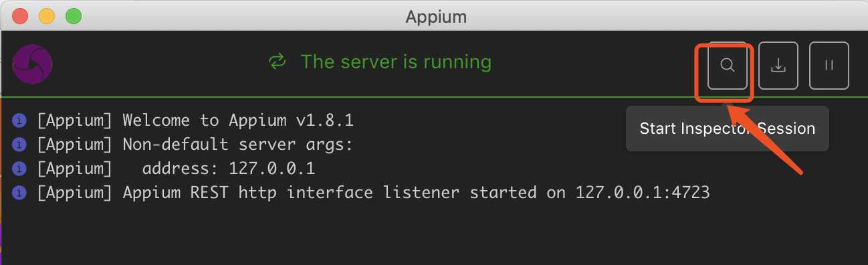Start an Inspector Session via magnifier icon
The image size is (868, 265).
[727, 66]
